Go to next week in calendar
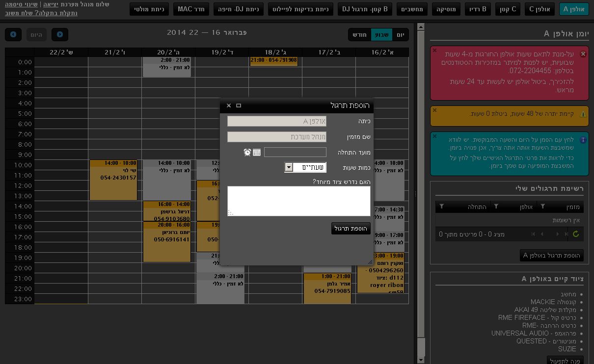594x364 pixels. click(x=13, y=34)
